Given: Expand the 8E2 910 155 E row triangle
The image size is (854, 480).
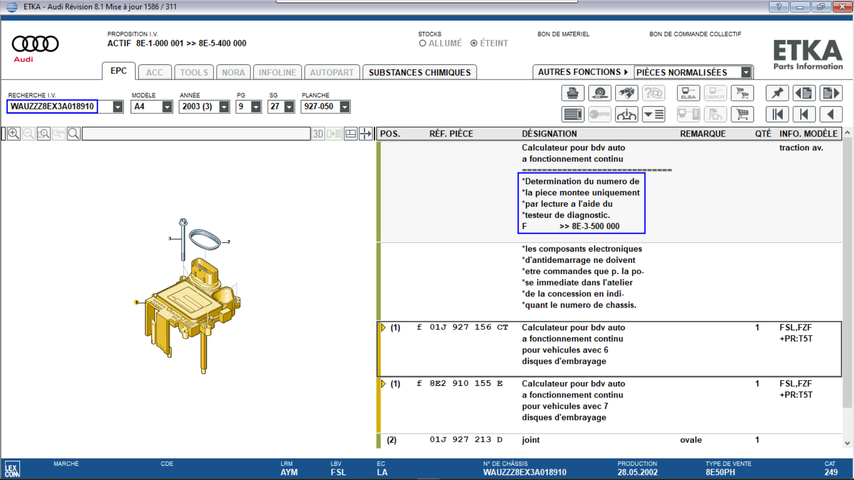Looking at the screenshot, I should pyautogui.click(x=383, y=384).
